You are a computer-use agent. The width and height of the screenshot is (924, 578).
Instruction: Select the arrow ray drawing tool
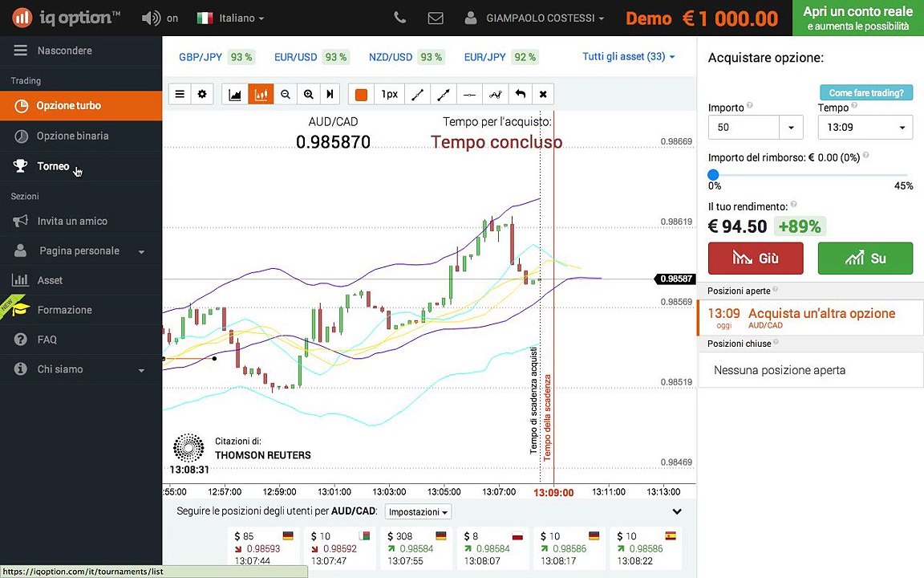(x=443, y=95)
